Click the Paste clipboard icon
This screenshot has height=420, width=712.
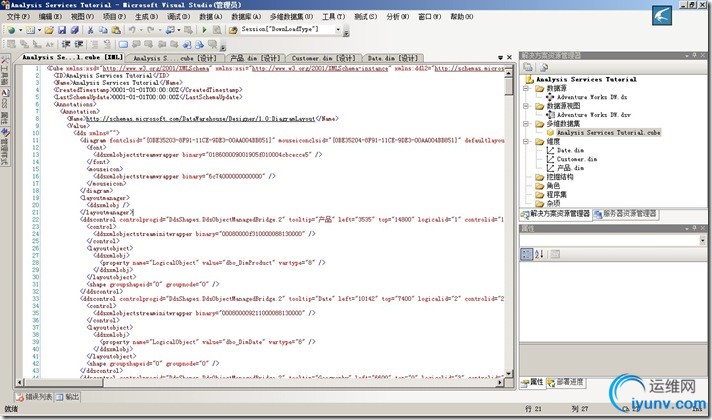click(116, 30)
